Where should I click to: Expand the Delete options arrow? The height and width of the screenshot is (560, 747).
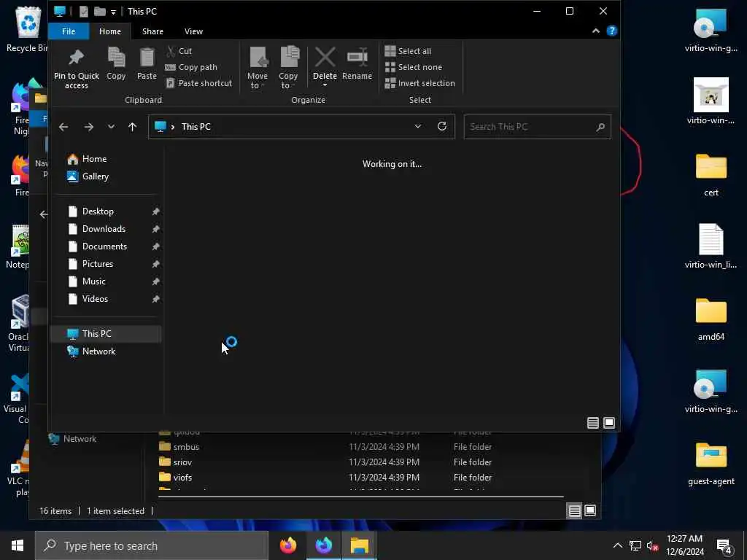(x=325, y=85)
